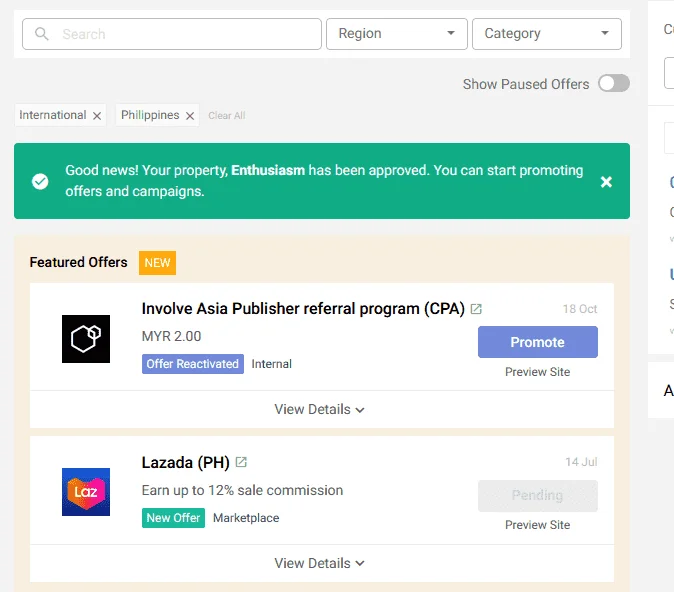The width and height of the screenshot is (674, 592).
Task: Click the Internal category label
Action: coord(271,364)
